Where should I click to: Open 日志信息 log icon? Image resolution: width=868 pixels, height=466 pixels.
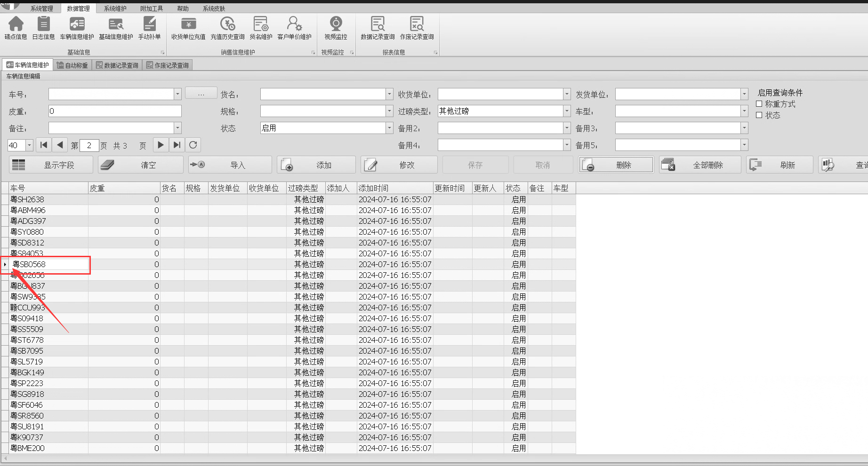tap(43, 28)
